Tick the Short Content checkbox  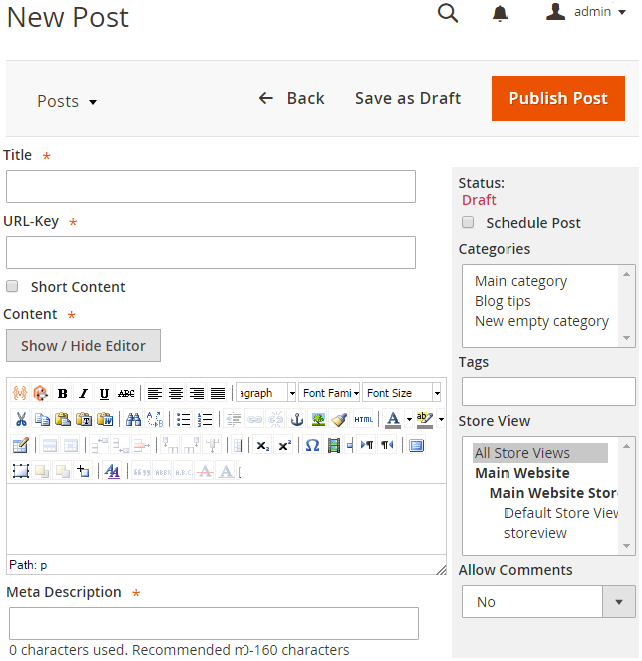click(12, 286)
